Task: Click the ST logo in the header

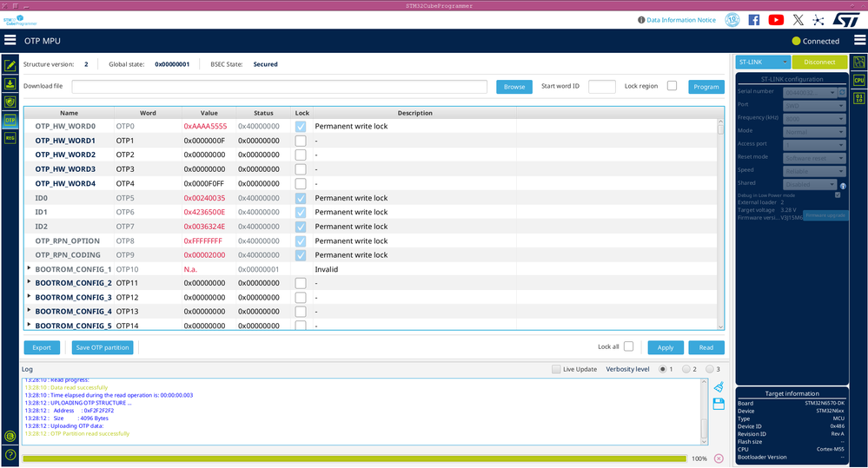Action: 846,20
